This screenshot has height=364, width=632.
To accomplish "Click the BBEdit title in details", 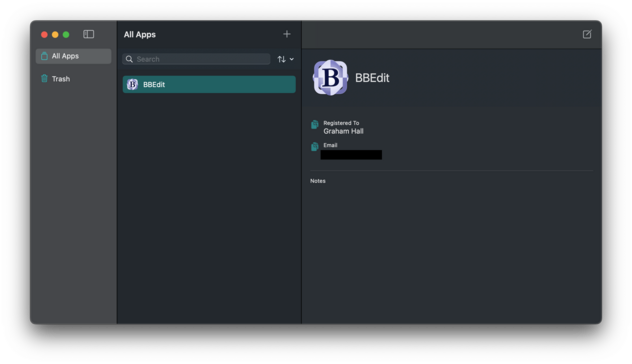I will [x=372, y=78].
